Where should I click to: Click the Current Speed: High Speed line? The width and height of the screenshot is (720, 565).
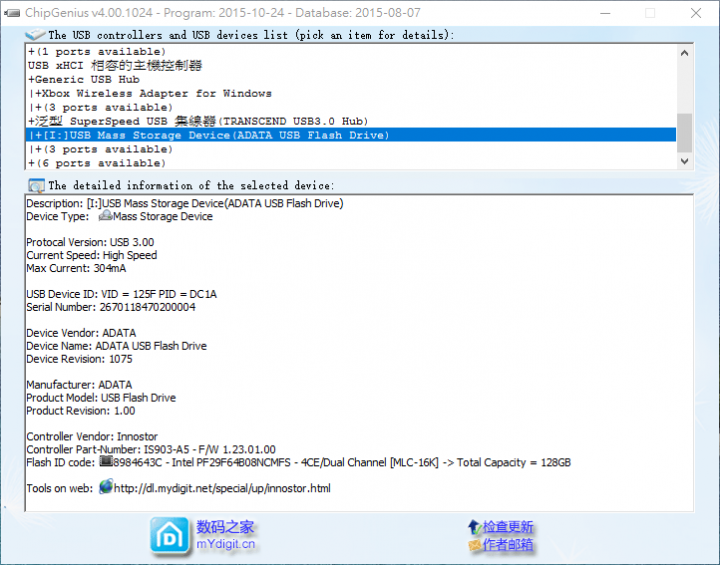coord(91,255)
